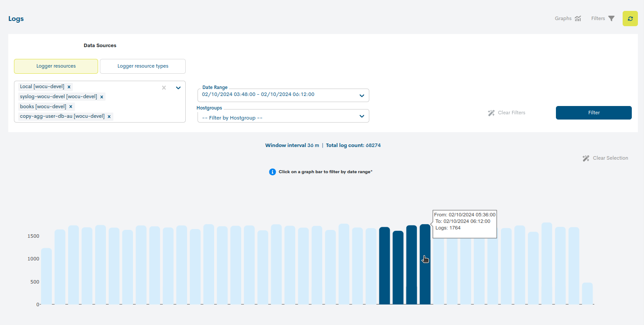This screenshot has height=325, width=644.
Task: Click Clear Selection
Action: click(x=606, y=158)
